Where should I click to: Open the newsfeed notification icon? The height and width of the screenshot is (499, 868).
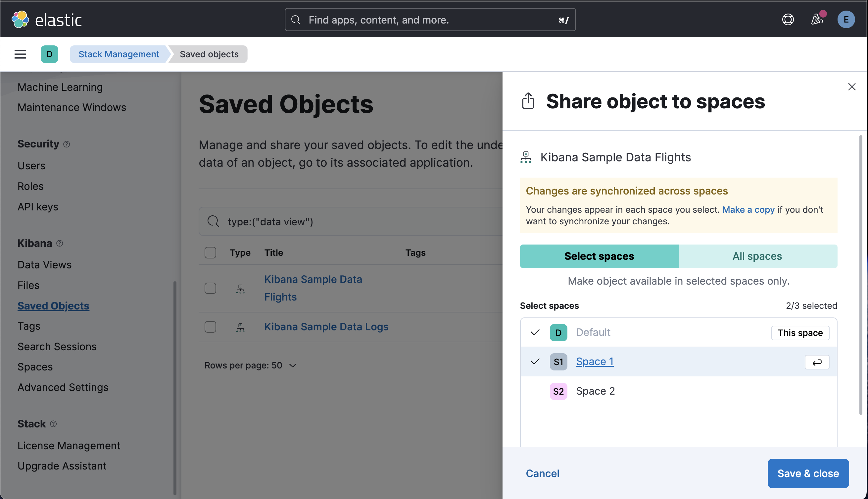[818, 20]
